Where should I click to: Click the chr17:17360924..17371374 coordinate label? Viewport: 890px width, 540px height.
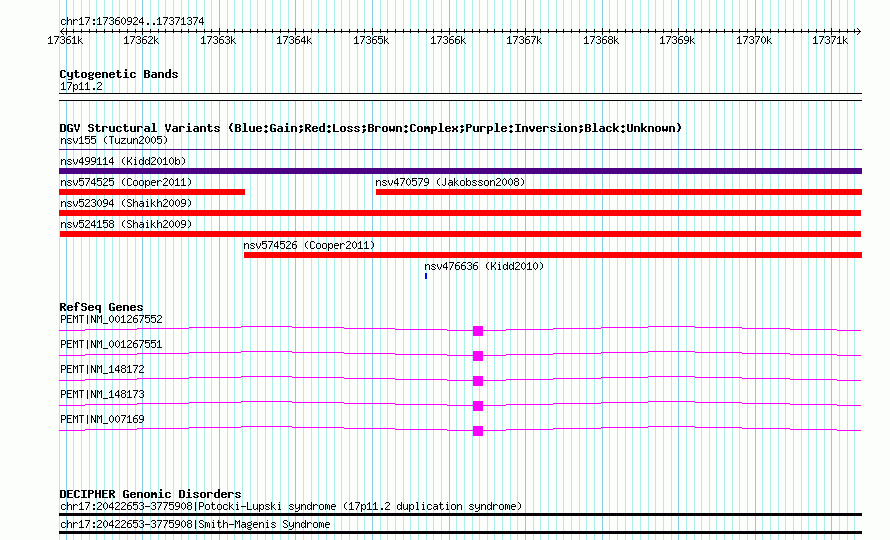(x=132, y=21)
